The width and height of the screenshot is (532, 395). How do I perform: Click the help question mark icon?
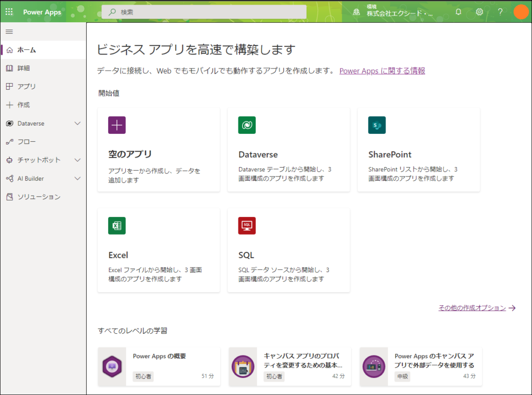tap(500, 12)
